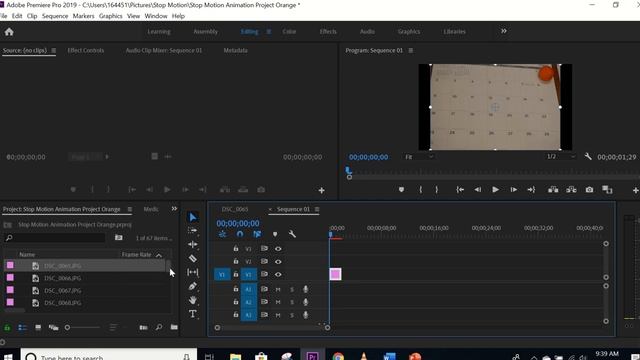
Task: Open the Markers menu
Action: 83,16
